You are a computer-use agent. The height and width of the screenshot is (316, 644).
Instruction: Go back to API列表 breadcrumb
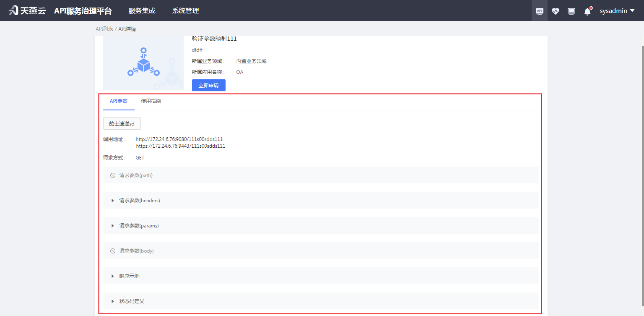pos(104,29)
